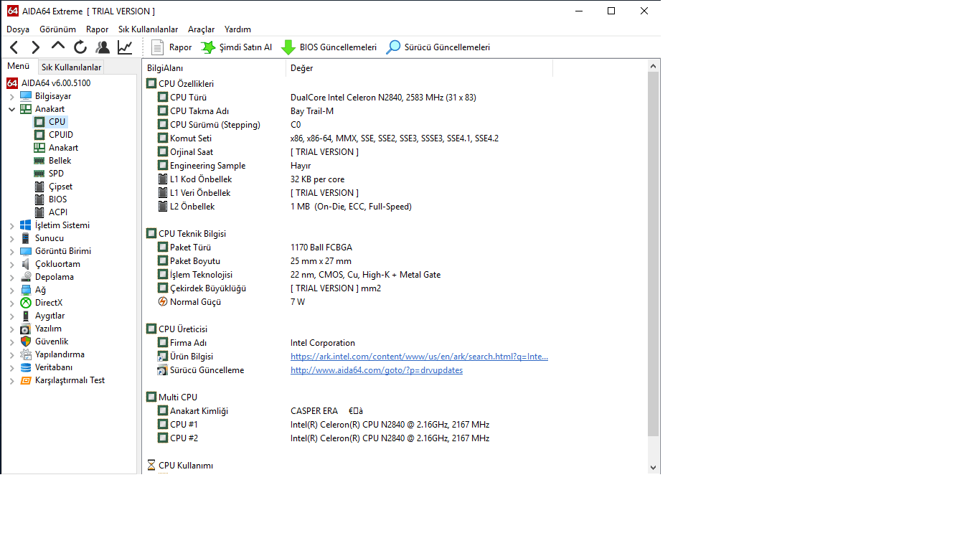Image resolution: width=980 pixels, height=551 pixels.
Task: Click the Rapor document icon in toolbar
Action: tap(159, 47)
